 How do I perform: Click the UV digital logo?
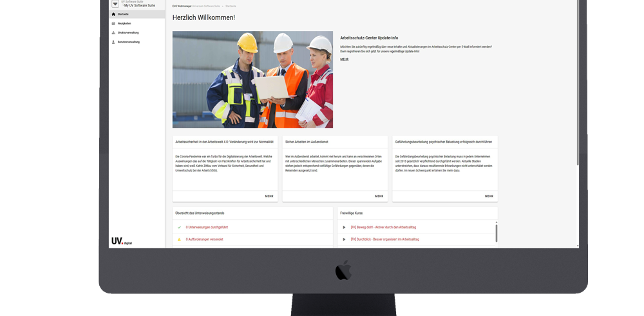122,241
